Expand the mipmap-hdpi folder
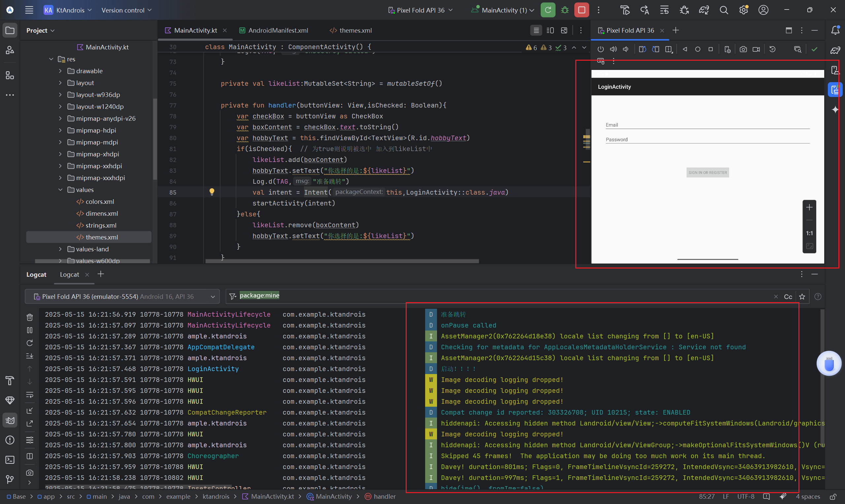The image size is (845, 504). (x=60, y=130)
